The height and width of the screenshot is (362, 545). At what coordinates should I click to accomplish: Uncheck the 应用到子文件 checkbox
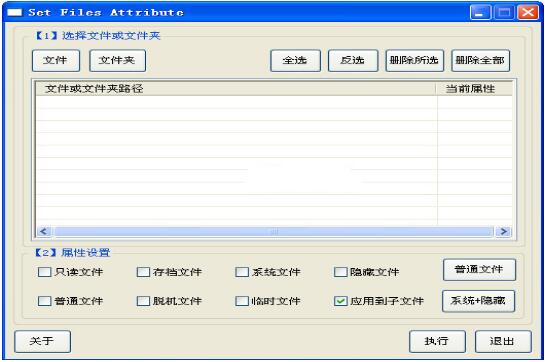(x=341, y=301)
